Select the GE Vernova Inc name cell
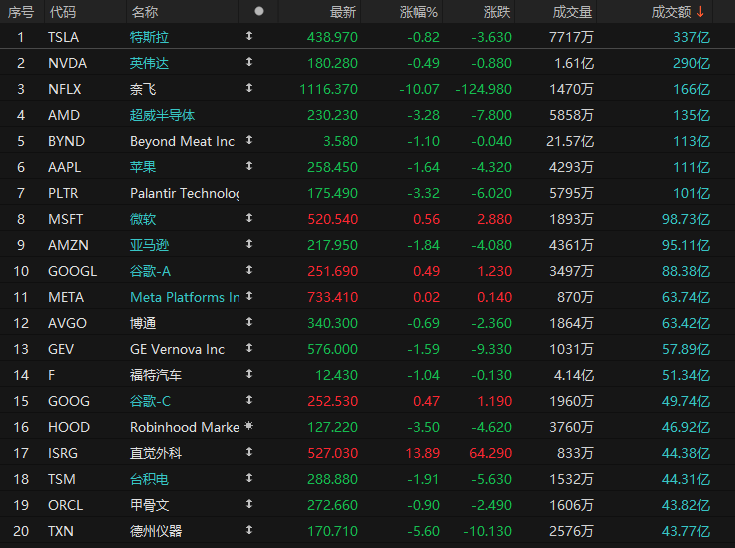Viewport: 735px width, 548px height. click(x=177, y=349)
